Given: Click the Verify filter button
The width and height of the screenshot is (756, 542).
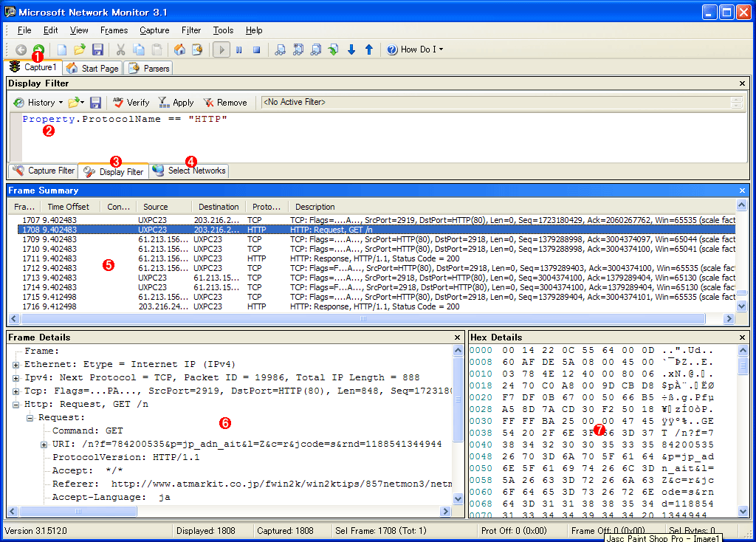Looking at the screenshot, I should [131, 103].
